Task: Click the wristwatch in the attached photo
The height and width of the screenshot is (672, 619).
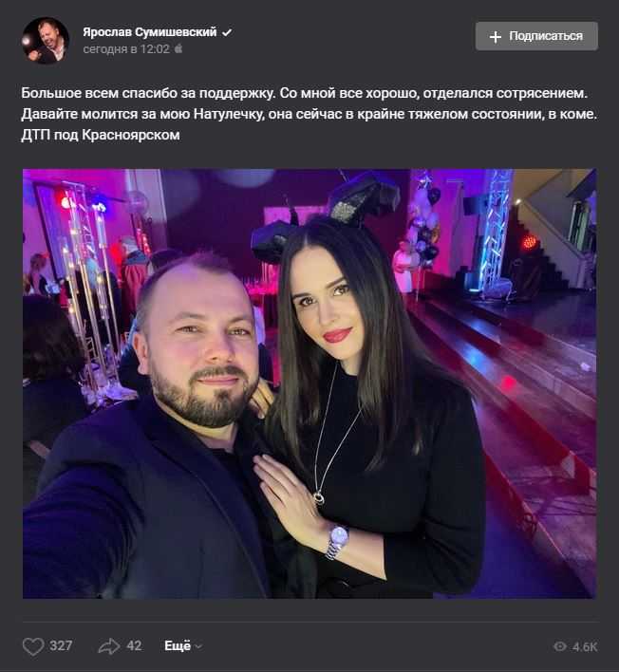Action: pos(337,541)
